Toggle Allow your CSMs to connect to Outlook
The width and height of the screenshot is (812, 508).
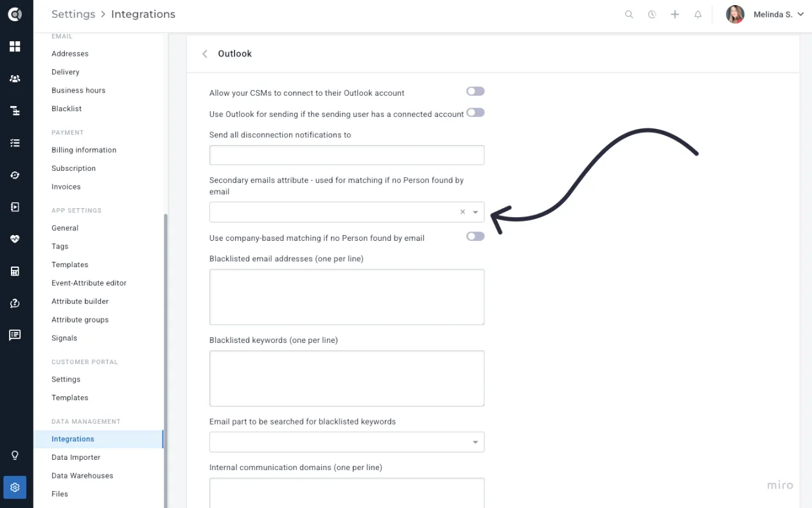click(x=475, y=91)
